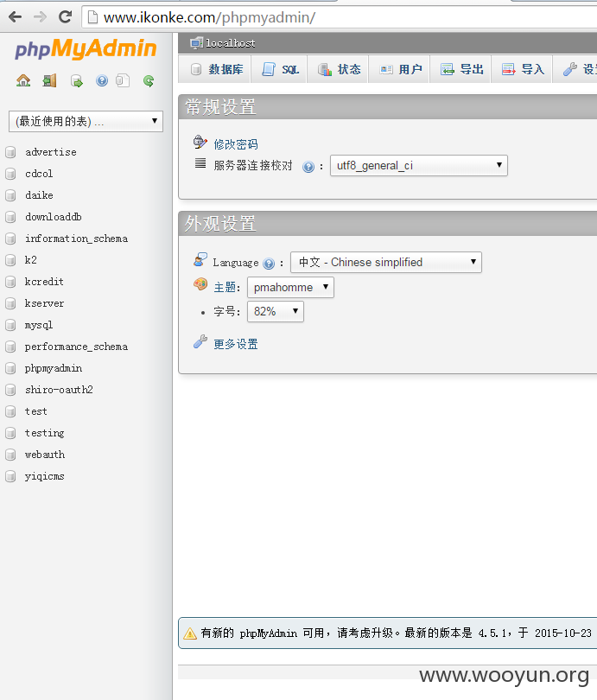597x700 pixels.
Task: Open the 82% font size dropdown
Action: tap(276, 311)
